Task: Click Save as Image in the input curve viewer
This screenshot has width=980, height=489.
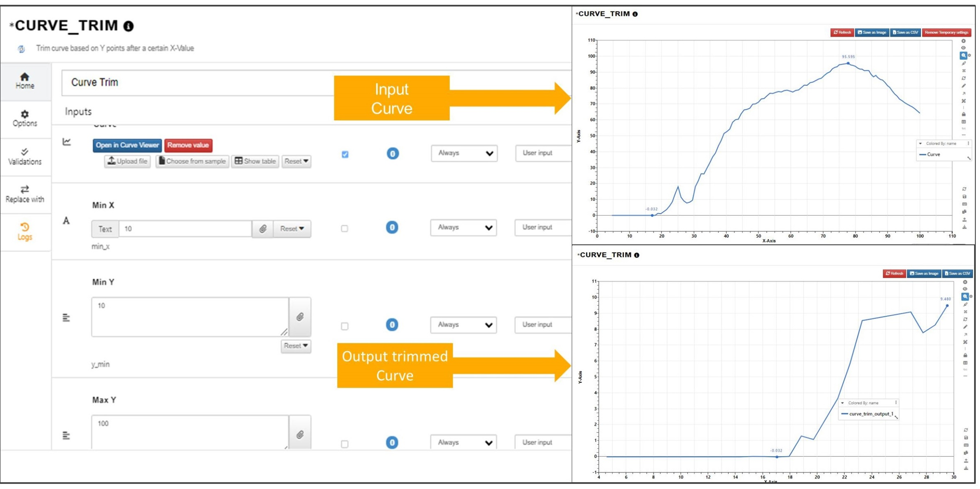Action: (872, 33)
